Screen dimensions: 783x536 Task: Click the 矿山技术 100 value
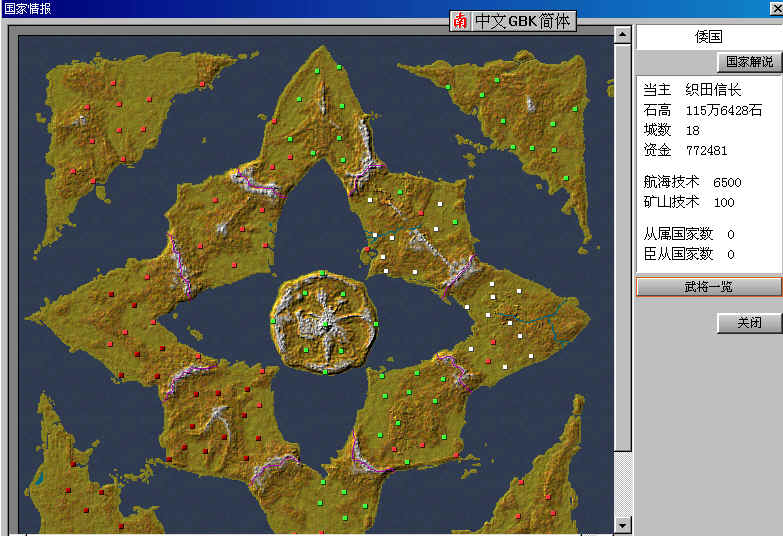[689, 202]
